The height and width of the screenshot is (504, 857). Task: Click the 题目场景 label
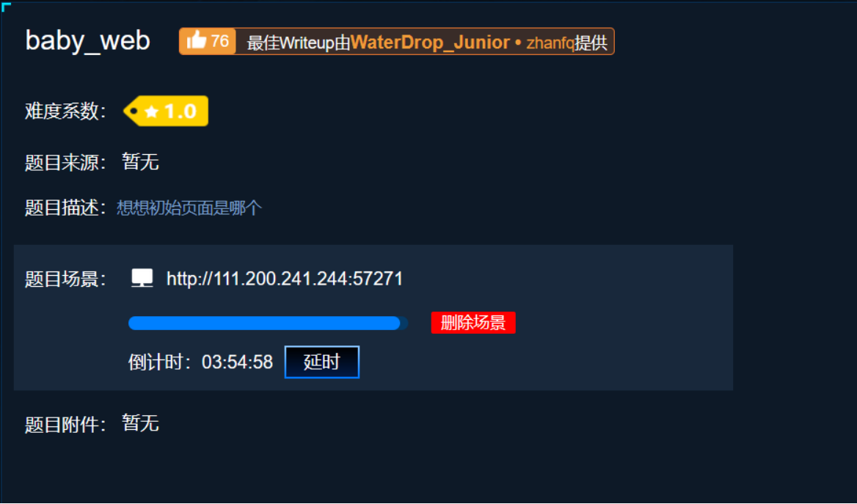pos(65,280)
